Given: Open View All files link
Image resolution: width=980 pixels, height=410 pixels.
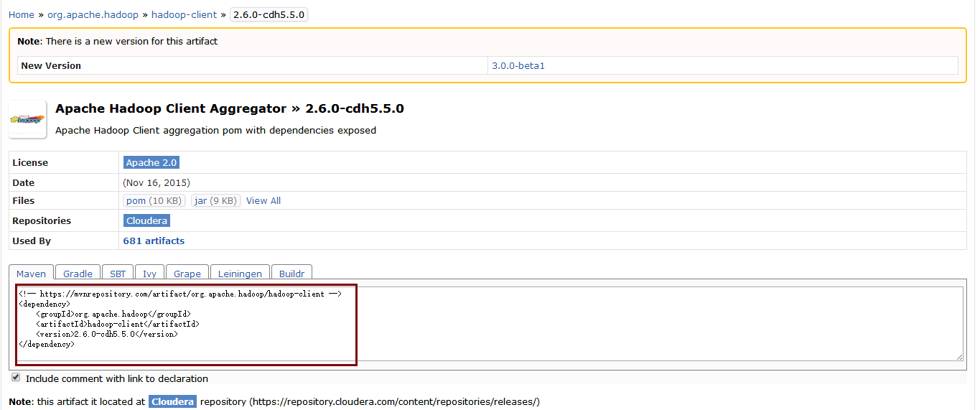Looking at the screenshot, I should (x=263, y=201).
